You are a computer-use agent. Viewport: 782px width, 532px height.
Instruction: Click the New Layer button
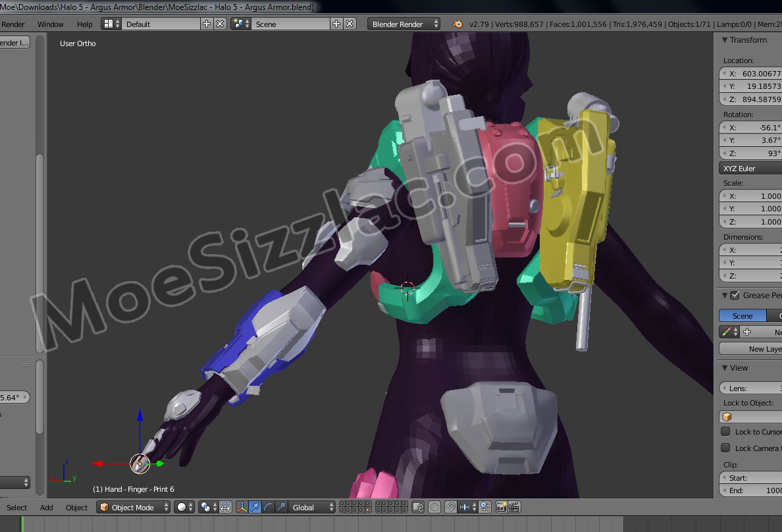click(x=750, y=348)
